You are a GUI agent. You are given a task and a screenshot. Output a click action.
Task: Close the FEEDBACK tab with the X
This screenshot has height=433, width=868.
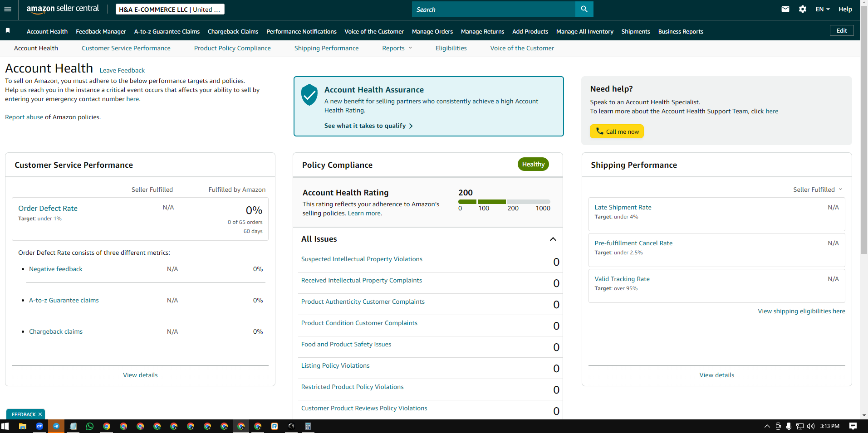(x=40, y=414)
